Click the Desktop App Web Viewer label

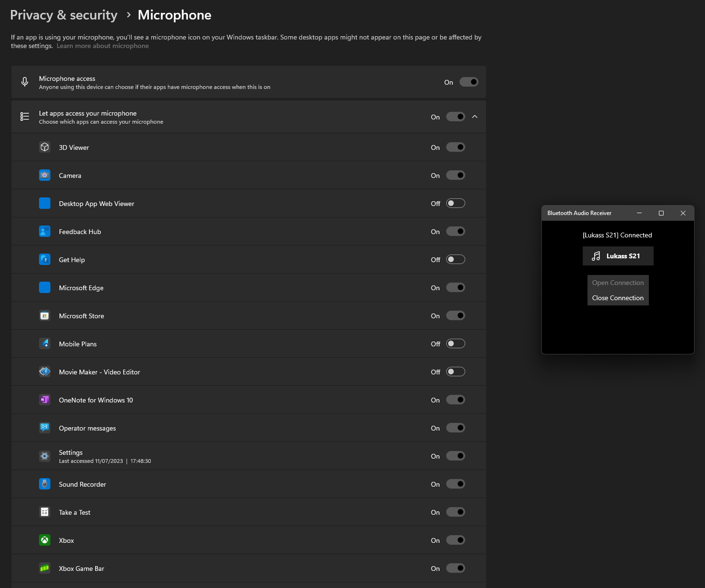97,204
